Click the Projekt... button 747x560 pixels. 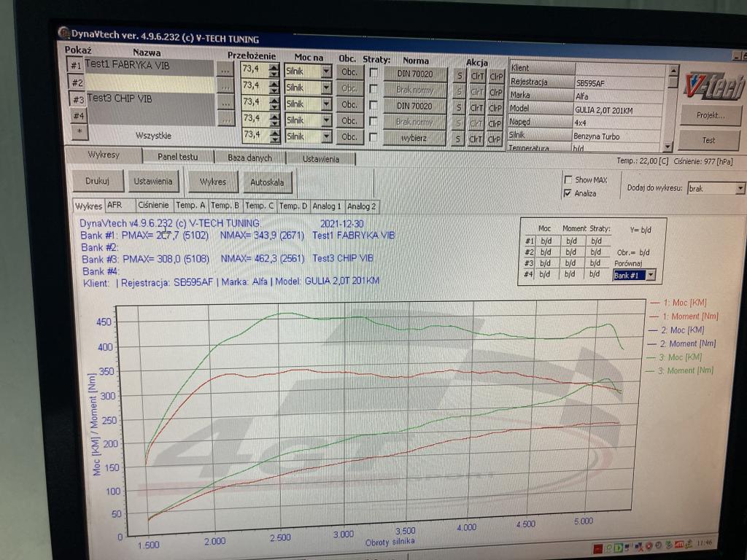[711, 115]
